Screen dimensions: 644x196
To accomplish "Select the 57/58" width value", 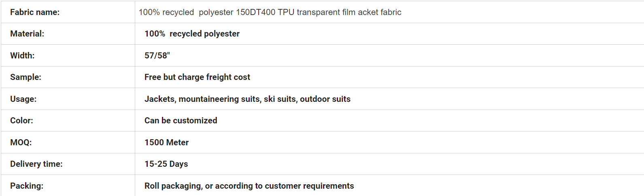I will click(x=157, y=56).
